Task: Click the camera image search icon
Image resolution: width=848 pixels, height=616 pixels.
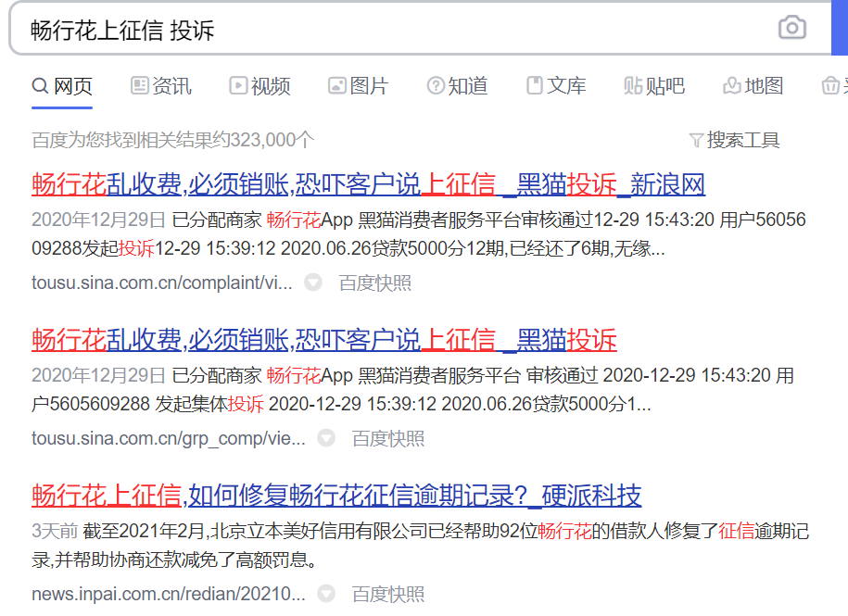Action: point(791,28)
